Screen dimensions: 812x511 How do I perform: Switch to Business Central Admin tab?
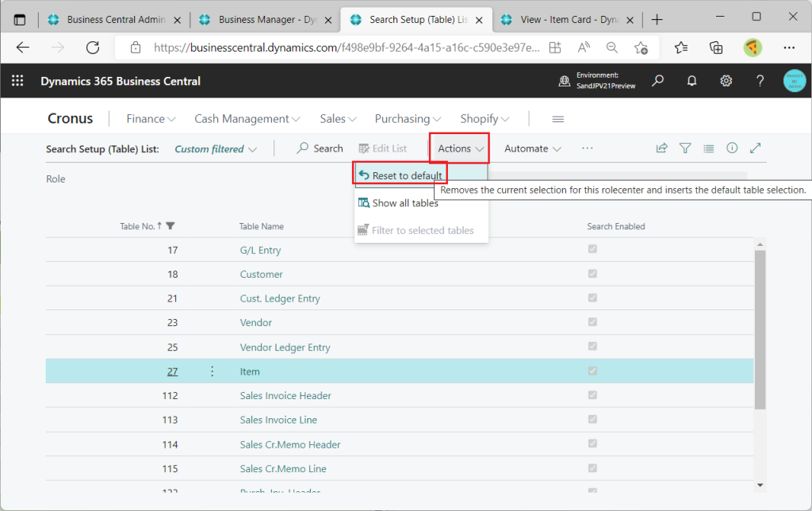pos(115,20)
